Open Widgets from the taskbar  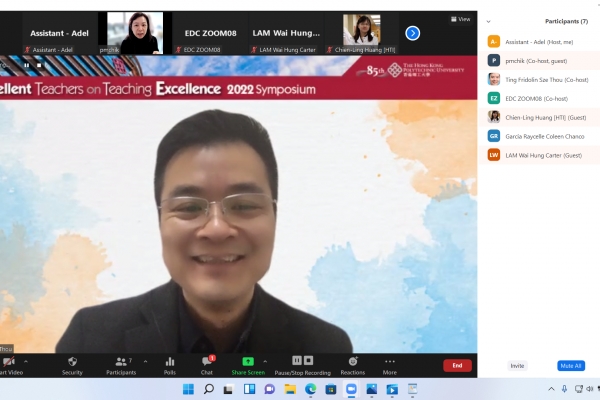point(249,389)
